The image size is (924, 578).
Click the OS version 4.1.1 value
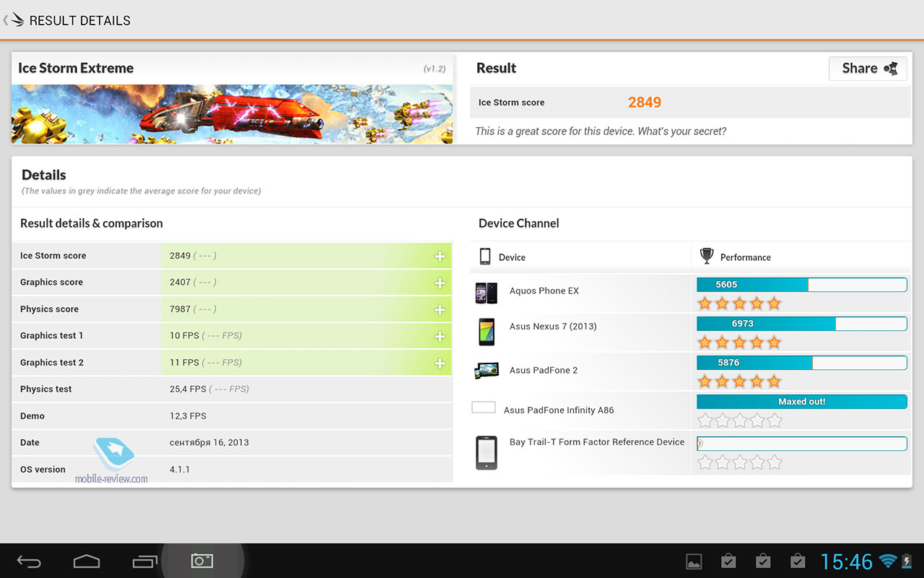tap(180, 470)
